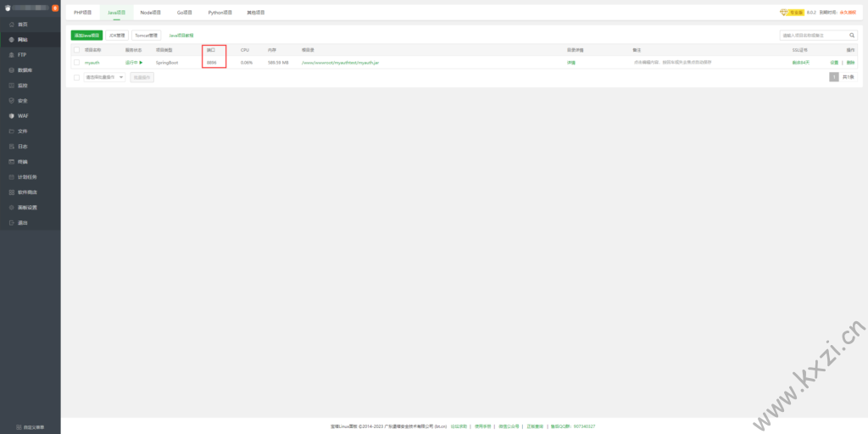
Task: Check the myauth row checkbox
Action: [x=76, y=63]
